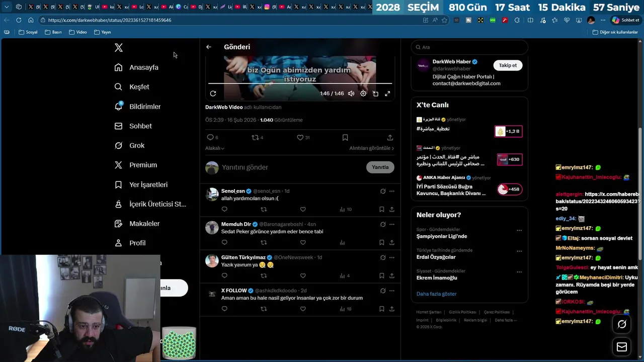
Task: Open floating messages envelope button
Action: [622, 347]
